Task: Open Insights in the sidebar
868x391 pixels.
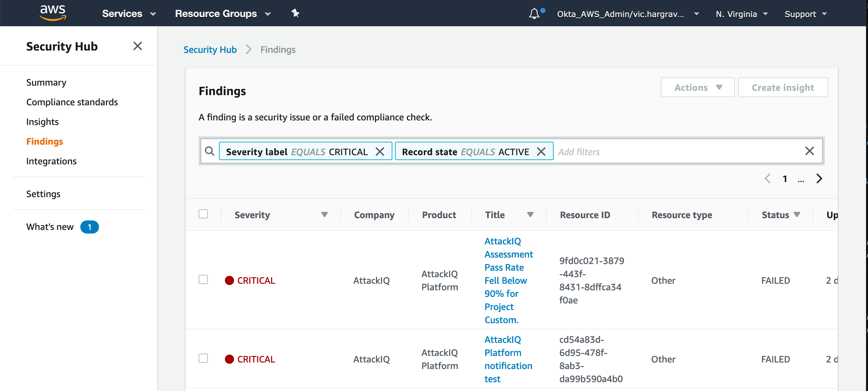Action: 43,122
